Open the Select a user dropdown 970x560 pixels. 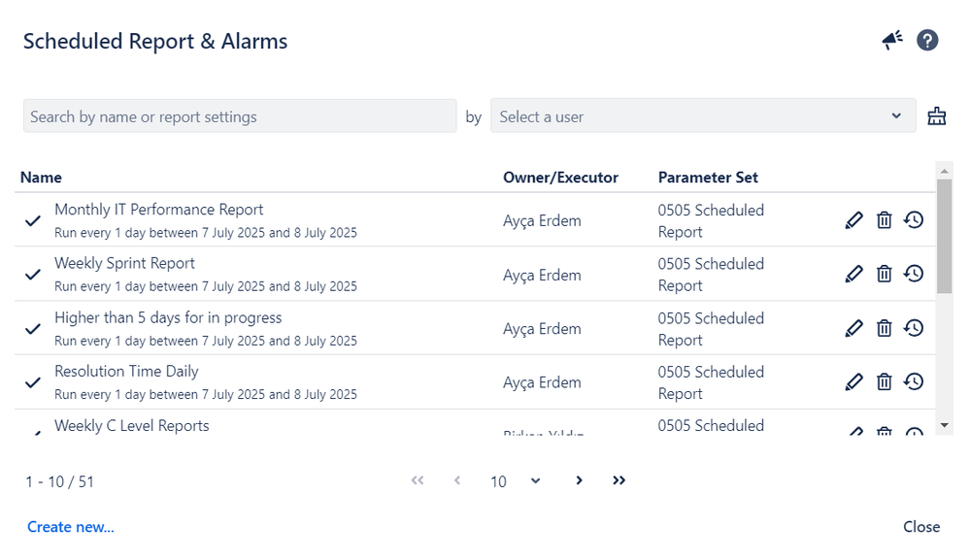click(x=702, y=115)
